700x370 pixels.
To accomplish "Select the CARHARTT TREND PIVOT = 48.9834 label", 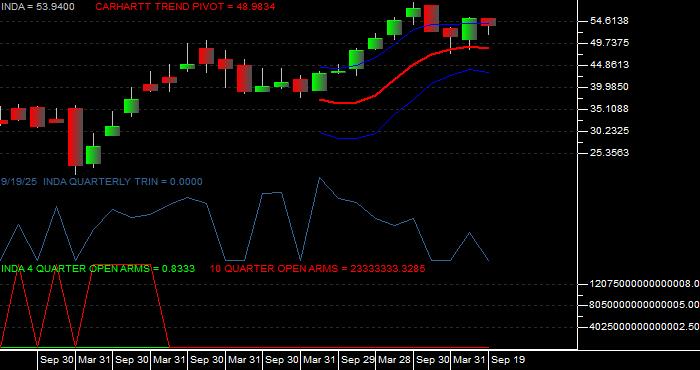I will 185,7.
